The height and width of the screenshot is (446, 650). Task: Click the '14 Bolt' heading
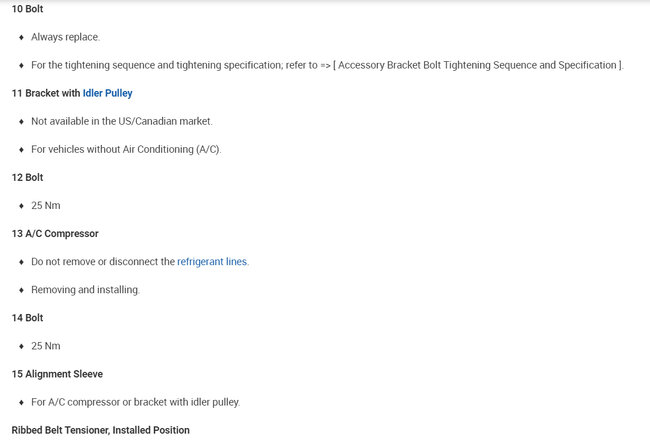[27, 317]
